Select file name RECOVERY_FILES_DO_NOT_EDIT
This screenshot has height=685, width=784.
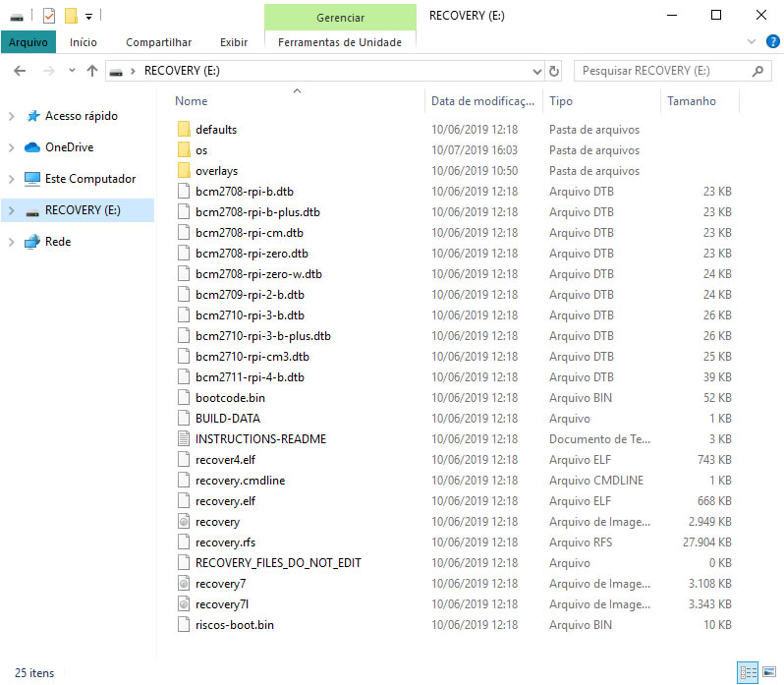click(x=278, y=562)
